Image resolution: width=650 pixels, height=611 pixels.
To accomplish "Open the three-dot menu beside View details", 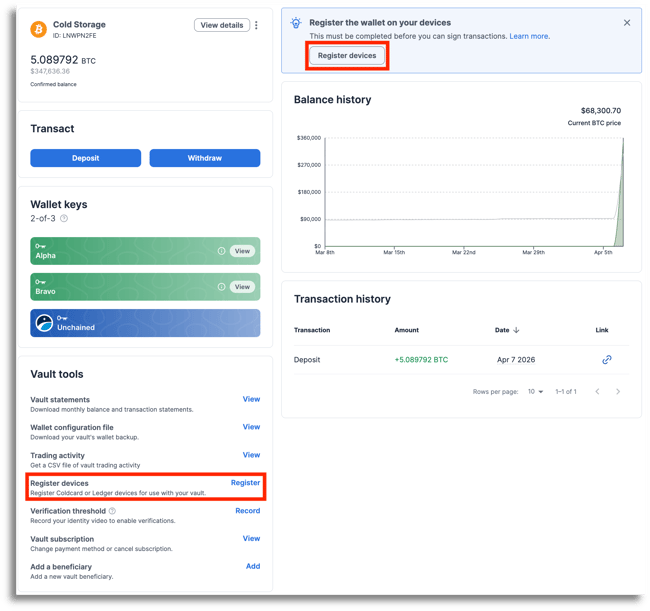I will click(257, 25).
